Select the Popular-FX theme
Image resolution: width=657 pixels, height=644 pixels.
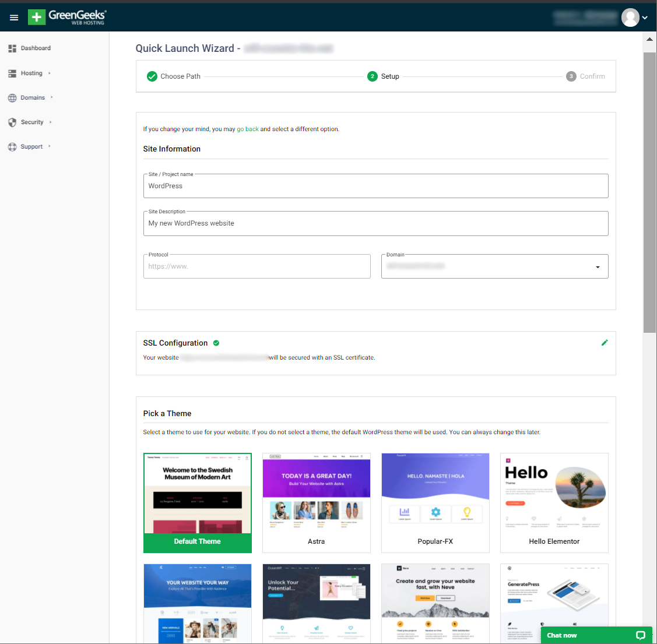(435, 503)
